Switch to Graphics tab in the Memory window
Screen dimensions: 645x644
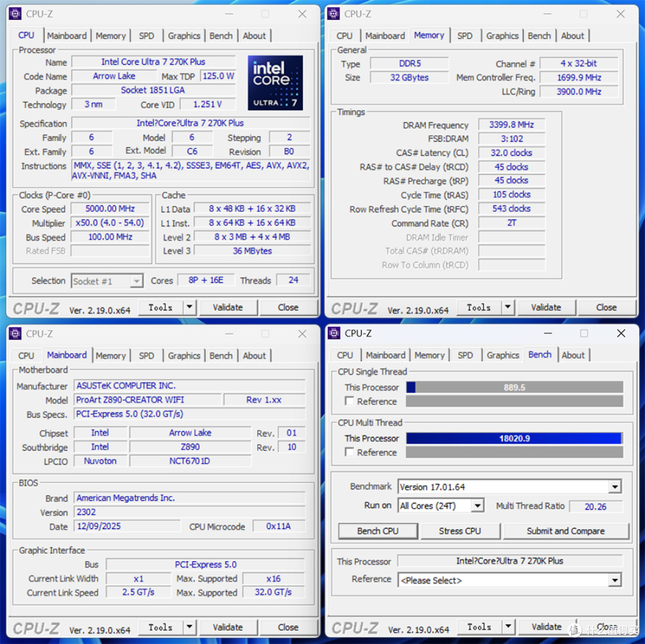coord(502,36)
